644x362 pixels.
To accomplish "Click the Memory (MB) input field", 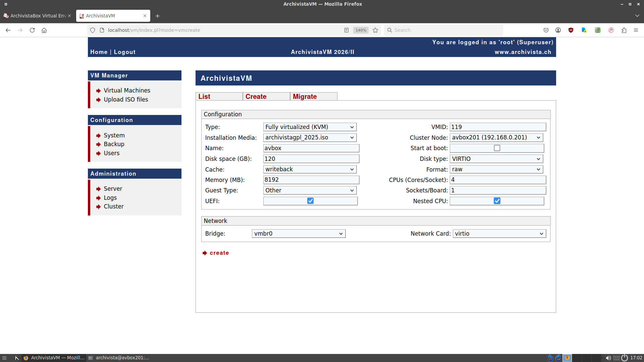I will coord(311,180).
